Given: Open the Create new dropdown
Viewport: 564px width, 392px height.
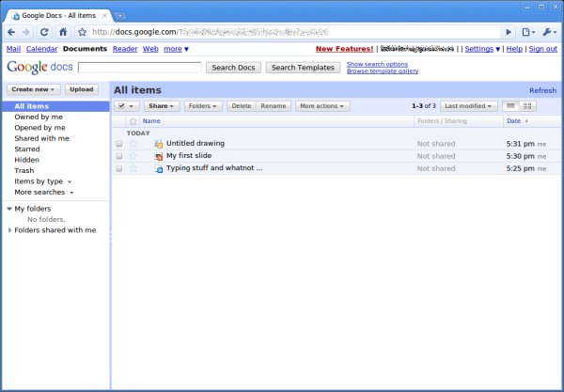Looking at the screenshot, I should pyautogui.click(x=34, y=89).
